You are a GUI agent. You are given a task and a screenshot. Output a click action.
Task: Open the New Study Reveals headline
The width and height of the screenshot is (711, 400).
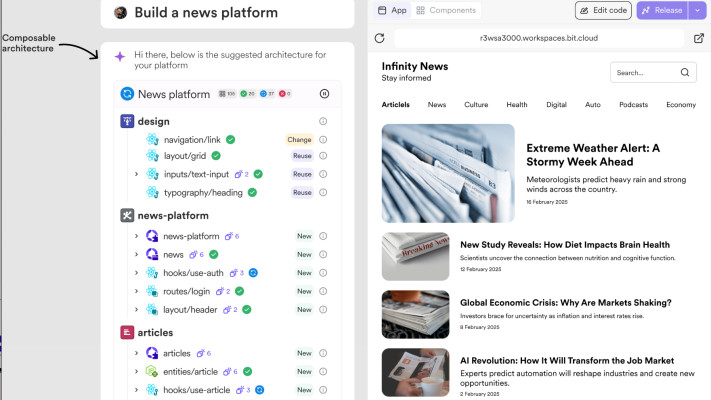click(565, 245)
